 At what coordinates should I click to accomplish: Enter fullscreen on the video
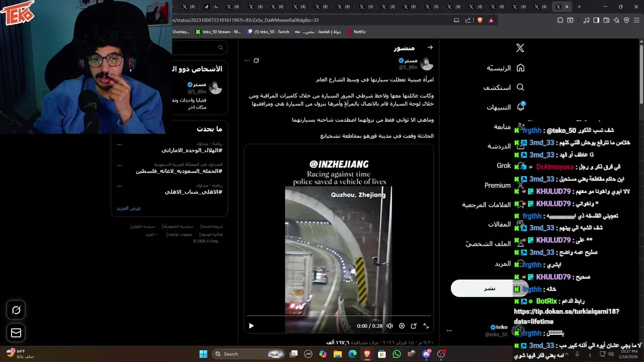[426, 326]
